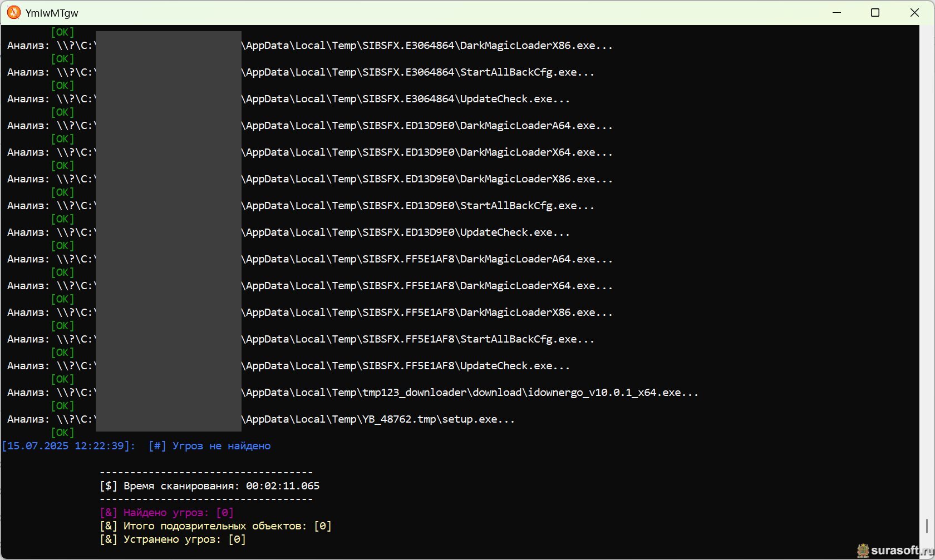Click the 'Устранено угроз: [0]' line
Screen dimensions: 935x560
coord(173,539)
